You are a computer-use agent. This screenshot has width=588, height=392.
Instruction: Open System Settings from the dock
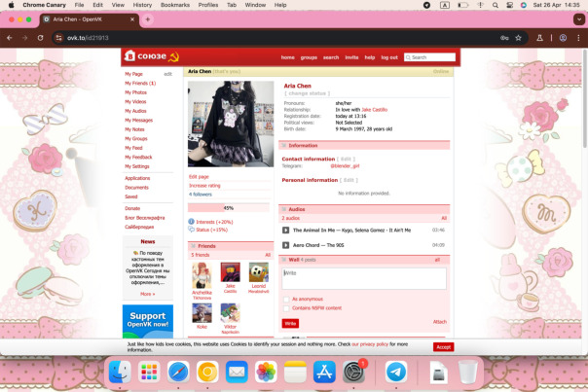[x=353, y=372]
